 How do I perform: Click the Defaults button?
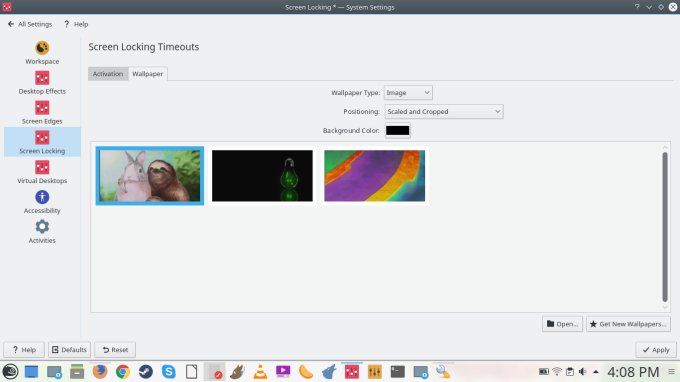(69, 349)
